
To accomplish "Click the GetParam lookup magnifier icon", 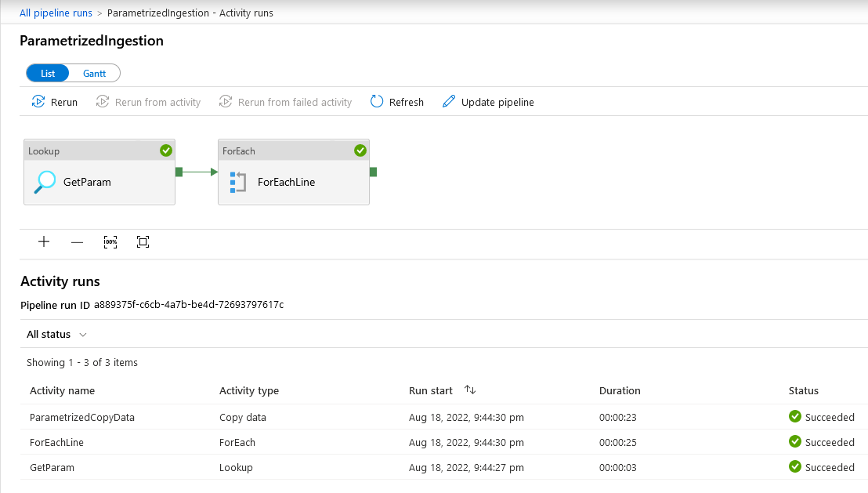I will click(x=45, y=182).
